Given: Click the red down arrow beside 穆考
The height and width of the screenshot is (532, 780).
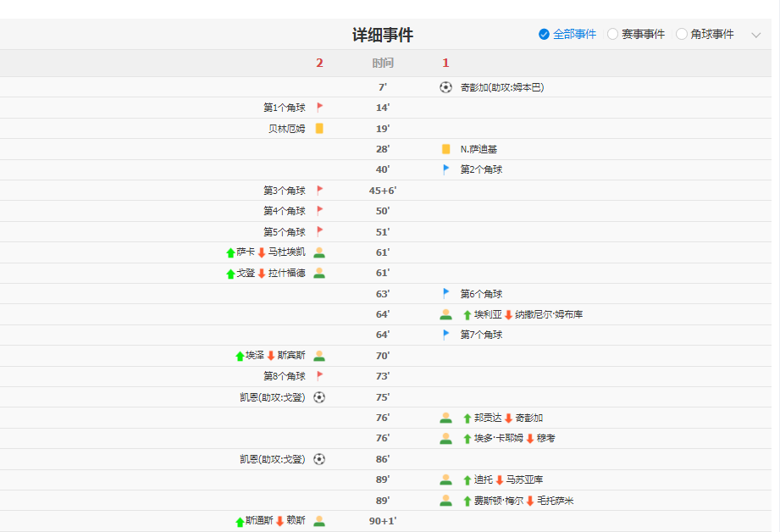Looking at the screenshot, I should click(530, 439).
